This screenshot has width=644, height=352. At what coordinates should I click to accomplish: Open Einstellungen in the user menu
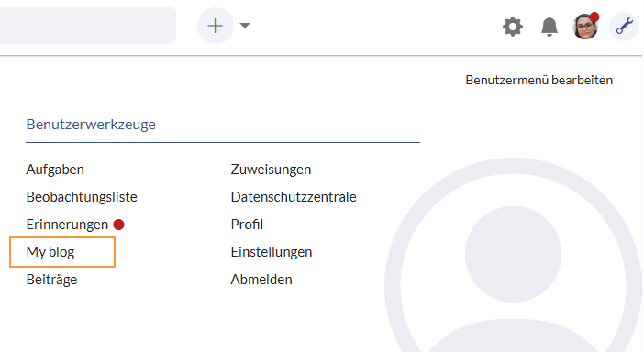[272, 252]
